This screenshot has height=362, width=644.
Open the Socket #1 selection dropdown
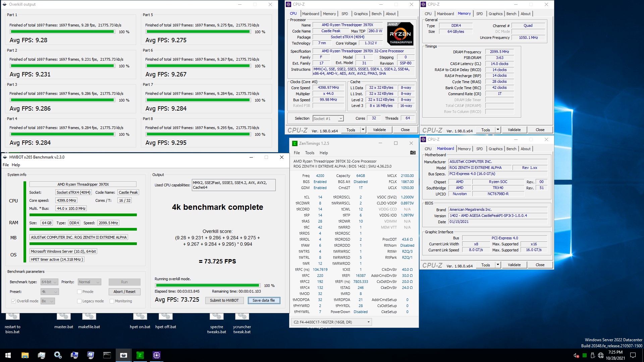coord(328,118)
